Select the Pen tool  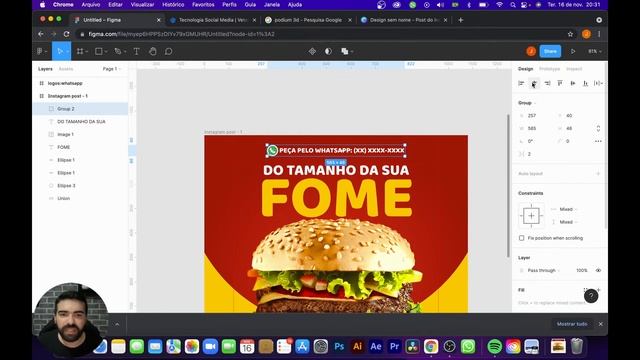118,51
